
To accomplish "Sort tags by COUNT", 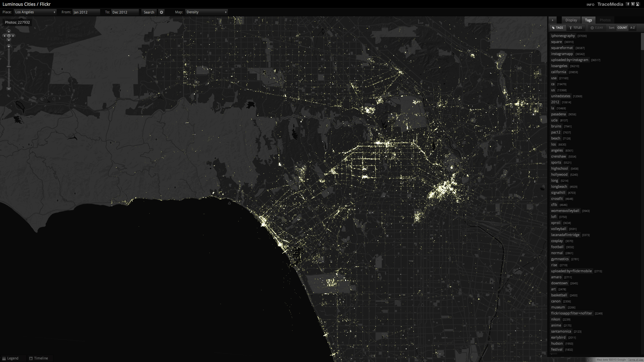I will 622,28.
